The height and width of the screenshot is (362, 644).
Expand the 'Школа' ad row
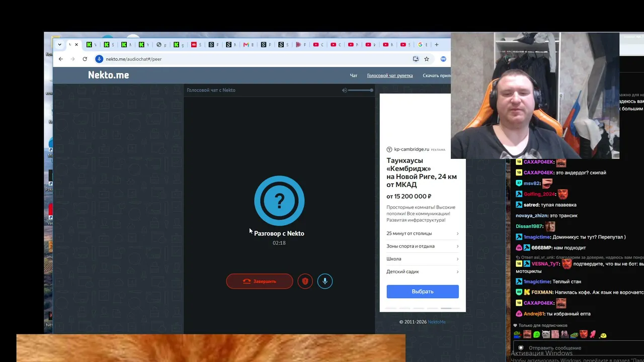coord(423,259)
